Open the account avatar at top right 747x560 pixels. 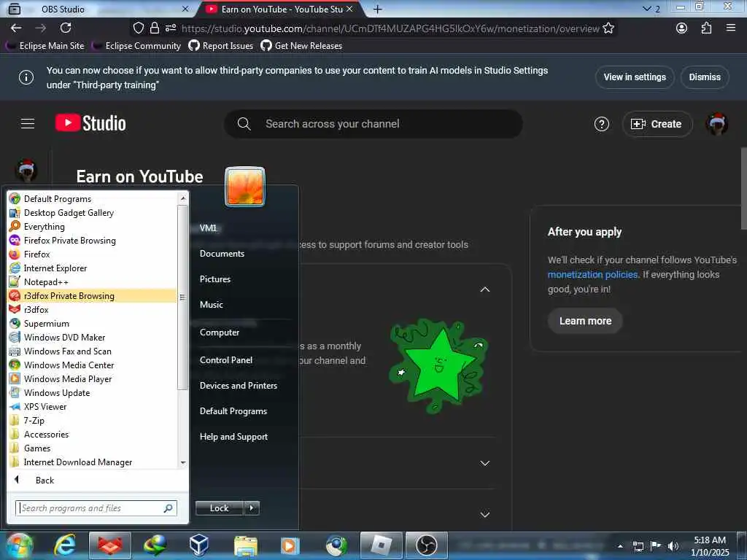716,124
